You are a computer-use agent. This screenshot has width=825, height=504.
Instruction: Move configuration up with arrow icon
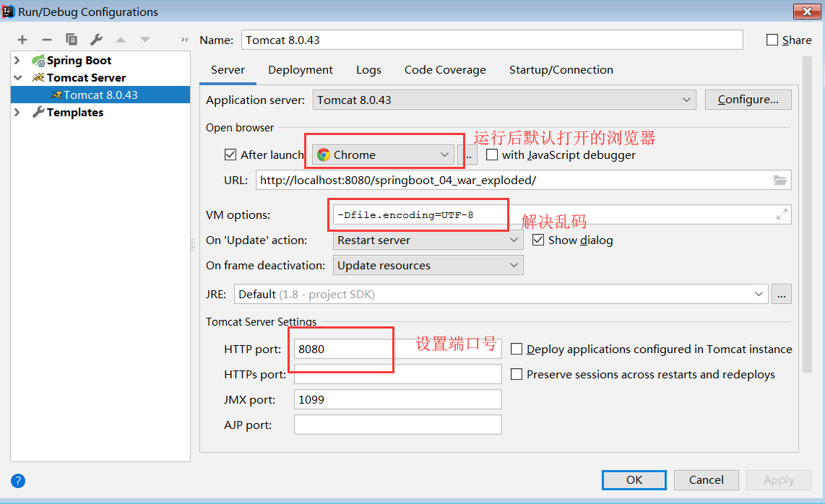(x=121, y=40)
